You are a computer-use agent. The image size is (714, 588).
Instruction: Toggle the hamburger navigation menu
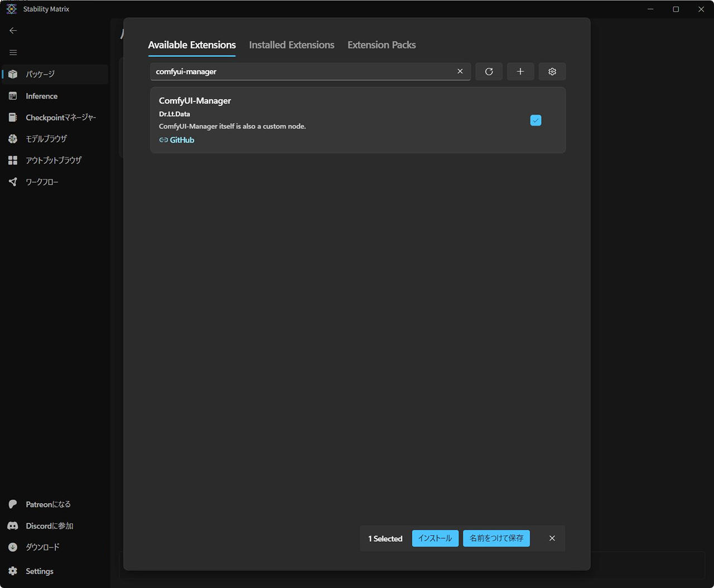[13, 52]
